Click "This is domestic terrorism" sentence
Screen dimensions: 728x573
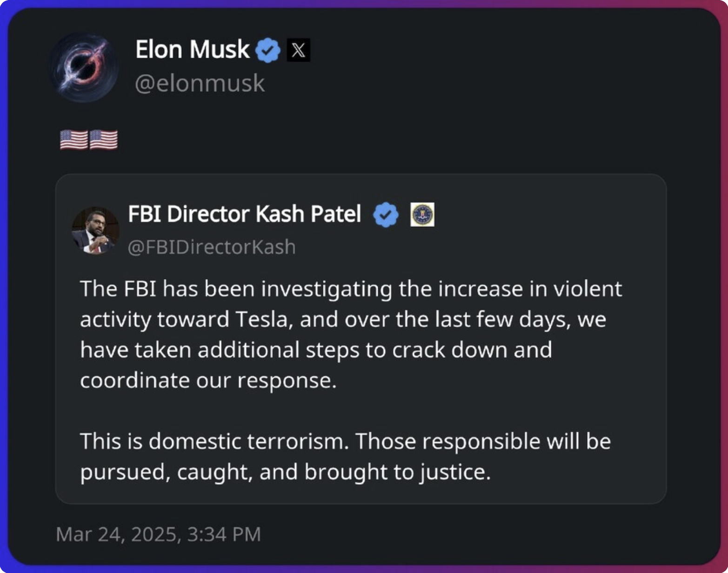(x=214, y=441)
